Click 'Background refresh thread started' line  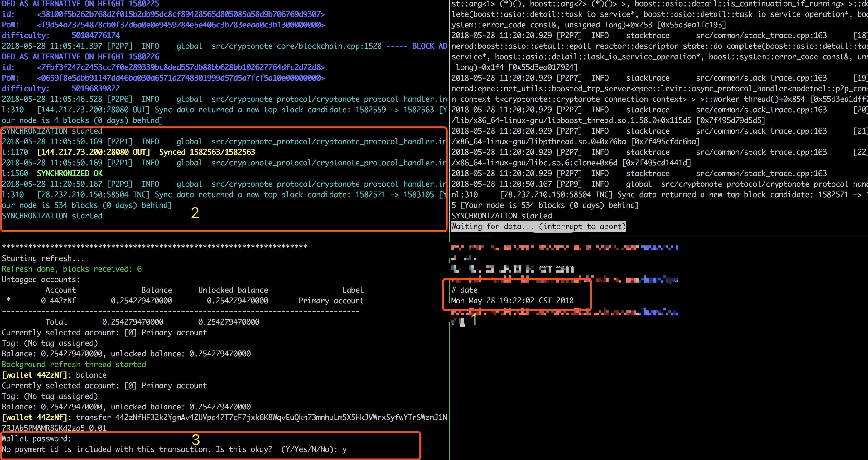point(74,364)
